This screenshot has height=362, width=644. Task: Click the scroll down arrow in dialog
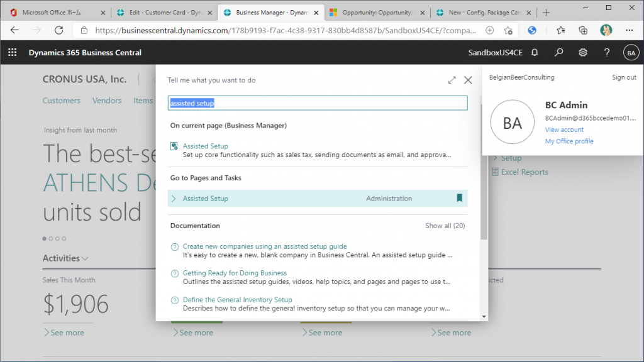pyautogui.click(x=484, y=317)
